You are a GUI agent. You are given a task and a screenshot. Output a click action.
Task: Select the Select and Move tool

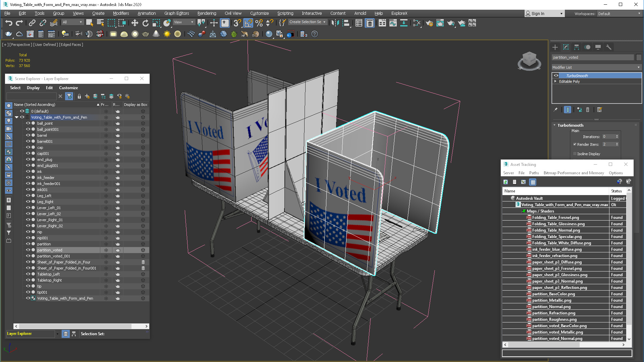[x=135, y=23]
